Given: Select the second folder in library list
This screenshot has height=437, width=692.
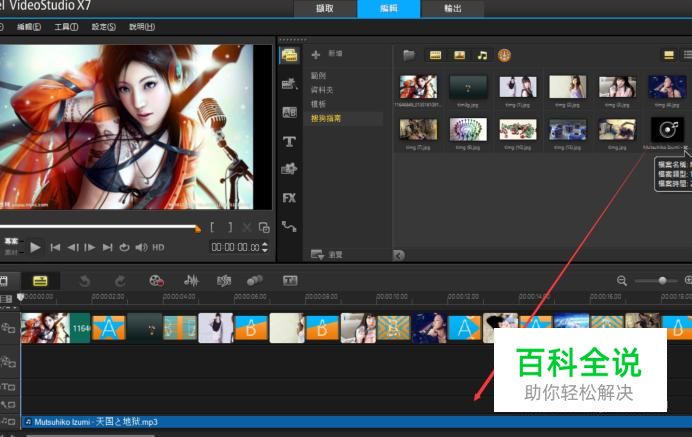Looking at the screenshot, I should (x=322, y=90).
